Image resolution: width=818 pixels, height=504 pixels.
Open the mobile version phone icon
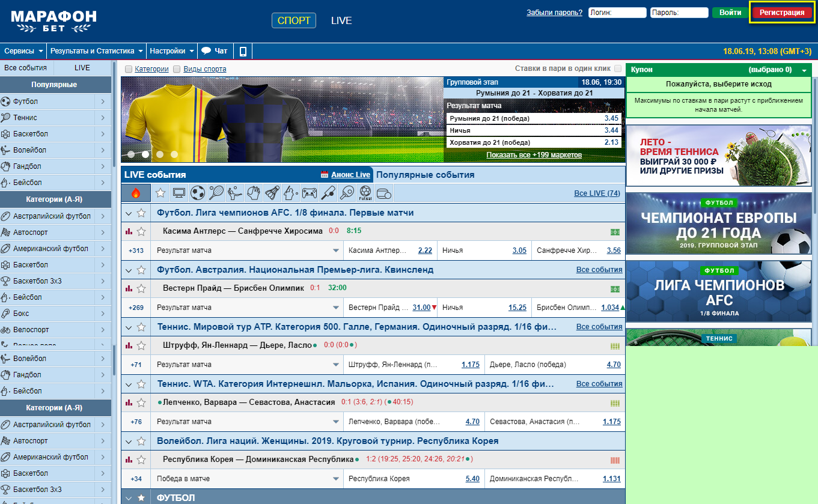243,51
